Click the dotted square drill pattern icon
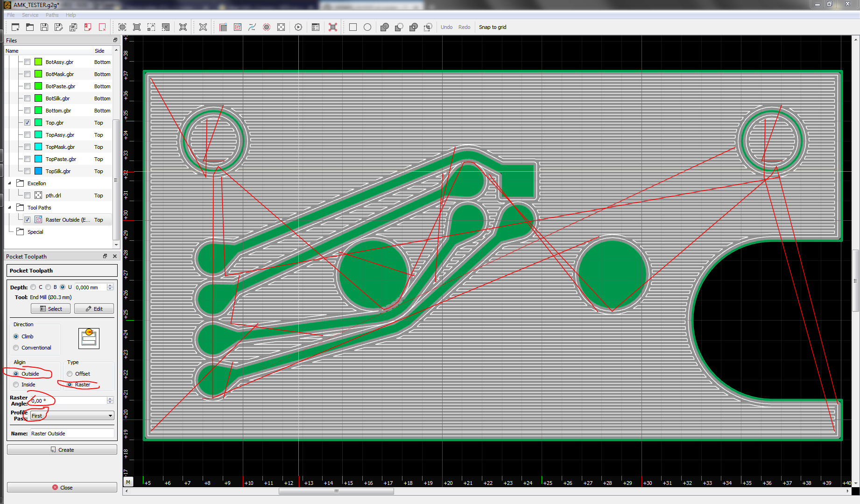Image resolution: width=860 pixels, height=504 pixels. pyautogui.click(x=281, y=27)
